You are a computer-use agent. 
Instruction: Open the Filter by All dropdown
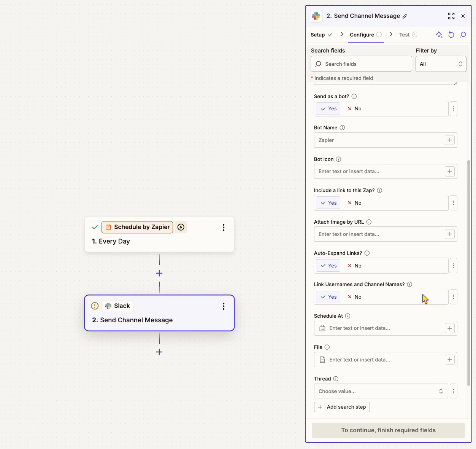pos(441,64)
